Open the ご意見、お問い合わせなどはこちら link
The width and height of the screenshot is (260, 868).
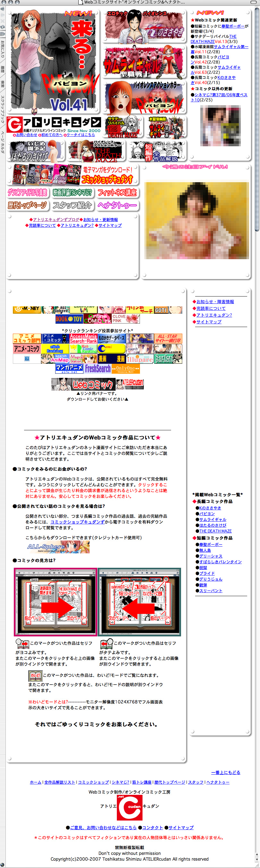[x=103, y=827]
